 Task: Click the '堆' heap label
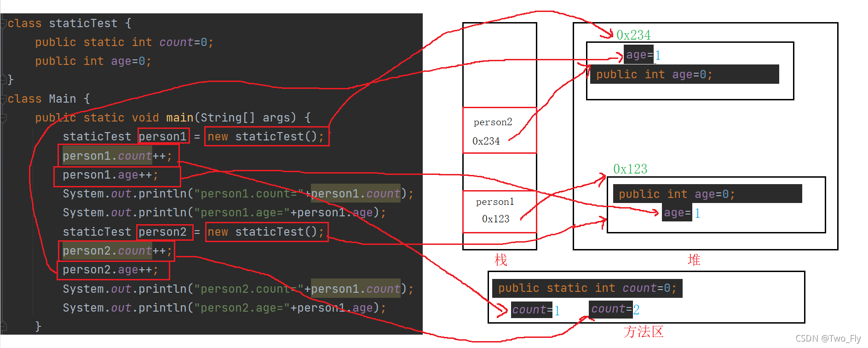coord(694,260)
